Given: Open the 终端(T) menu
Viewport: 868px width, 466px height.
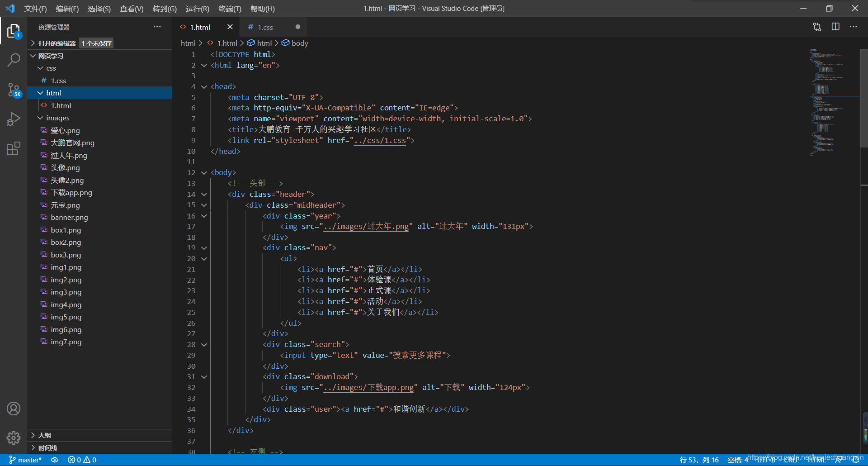Looking at the screenshot, I should tap(230, 9).
